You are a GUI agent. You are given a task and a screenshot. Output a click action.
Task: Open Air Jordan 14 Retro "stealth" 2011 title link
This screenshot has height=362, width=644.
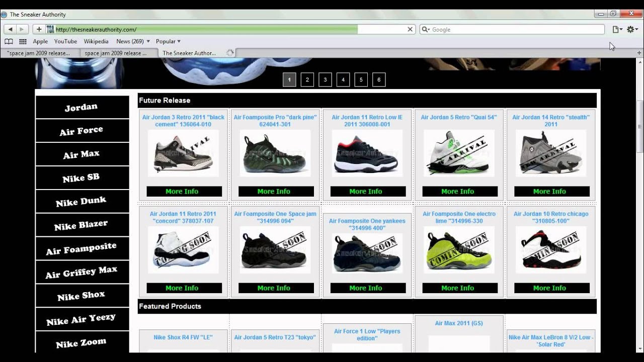[x=551, y=121]
